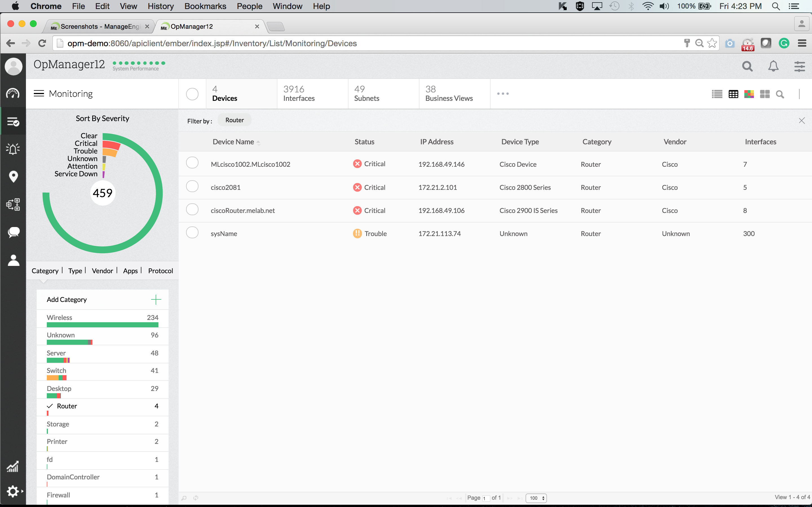Select the Vendor filter tab

(102, 271)
